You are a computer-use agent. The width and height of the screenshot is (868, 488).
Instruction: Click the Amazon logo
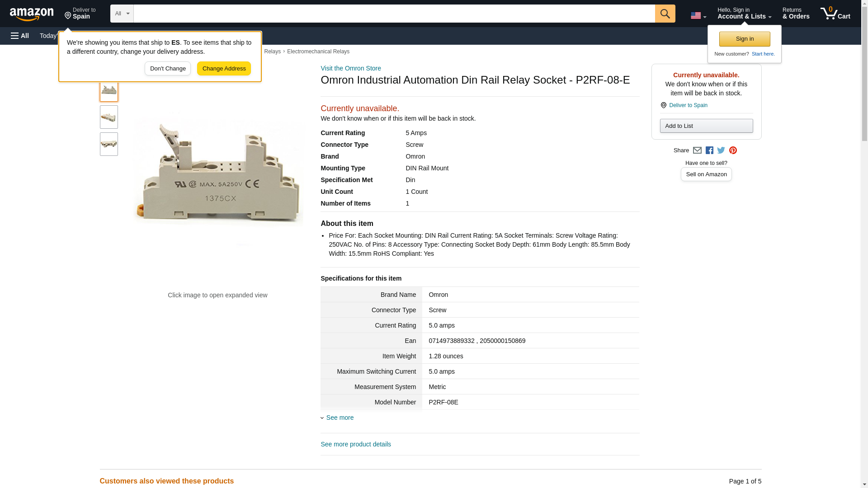tap(32, 14)
